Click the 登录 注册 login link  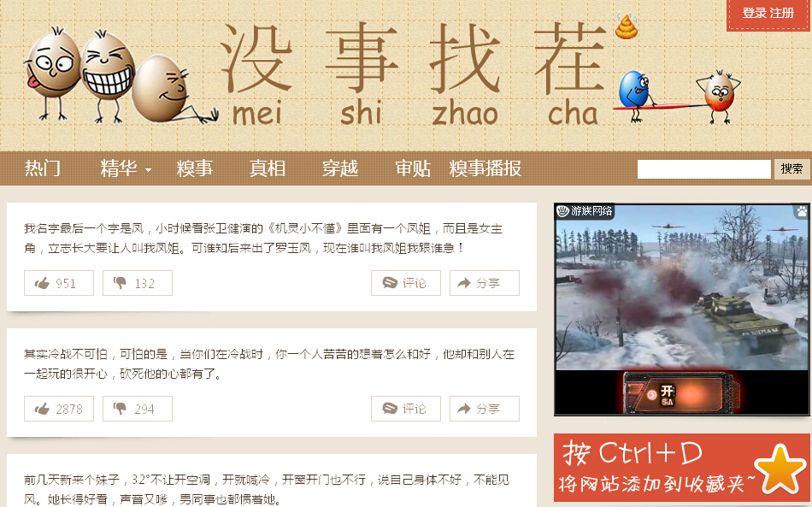pos(768,14)
